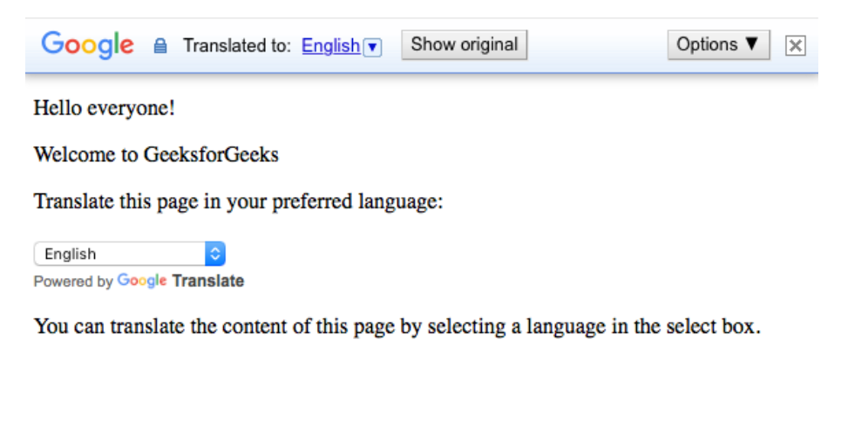Click the Translated to: label

click(x=236, y=46)
